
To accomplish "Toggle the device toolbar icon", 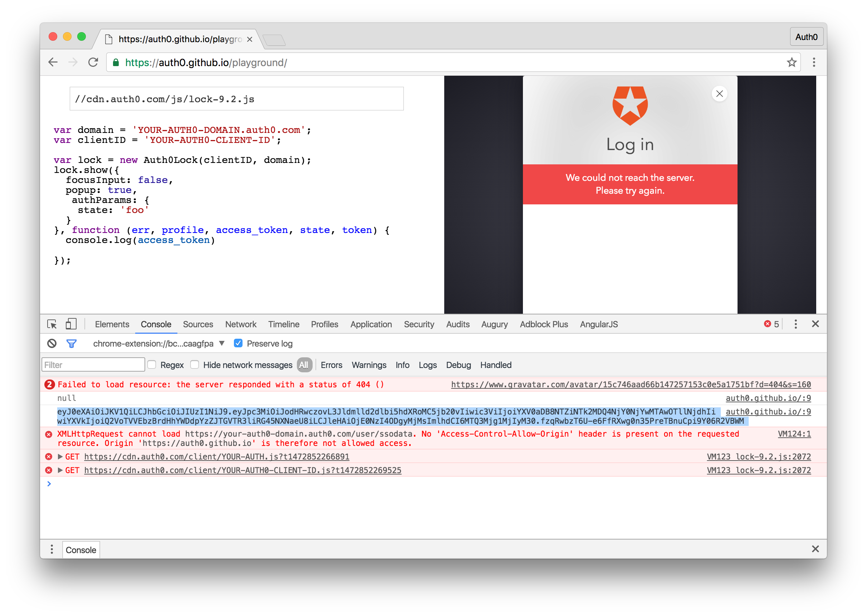I will pyautogui.click(x=71, y=324).
